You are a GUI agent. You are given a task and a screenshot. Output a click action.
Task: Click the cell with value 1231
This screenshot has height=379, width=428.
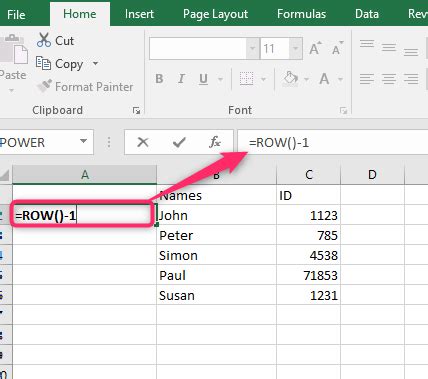(309, 295)
